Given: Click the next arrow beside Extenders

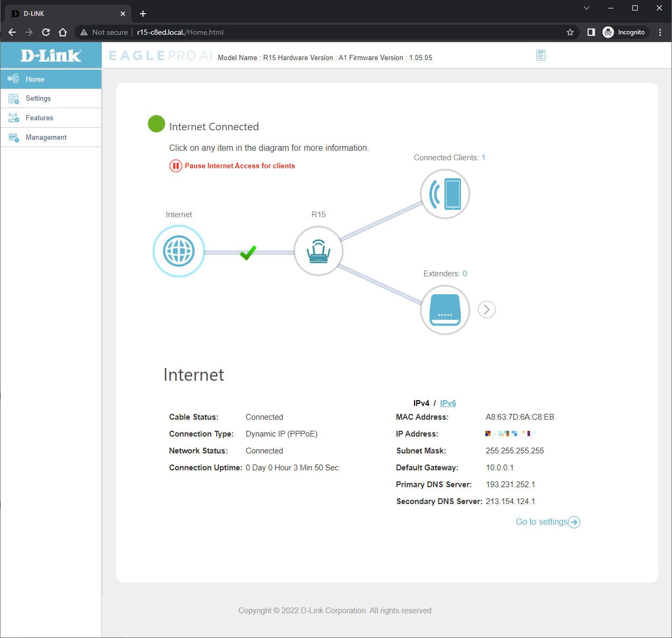Looking at the screenshot, I should [487, 310].
